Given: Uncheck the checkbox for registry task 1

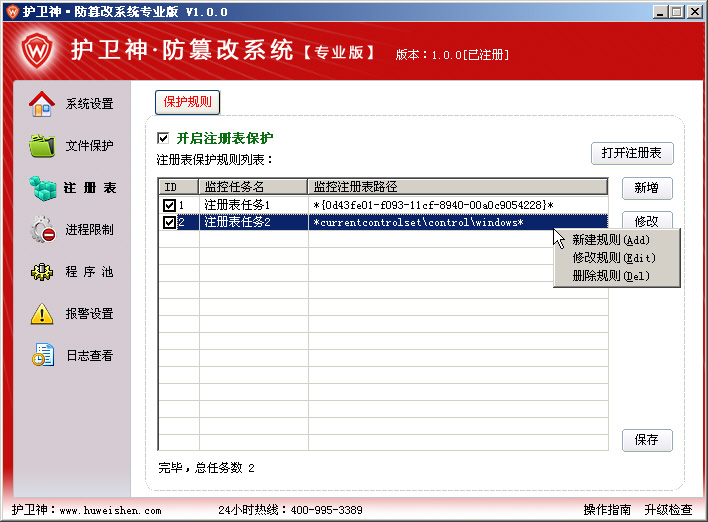Looking at the screenshot, I should point(169,205).
